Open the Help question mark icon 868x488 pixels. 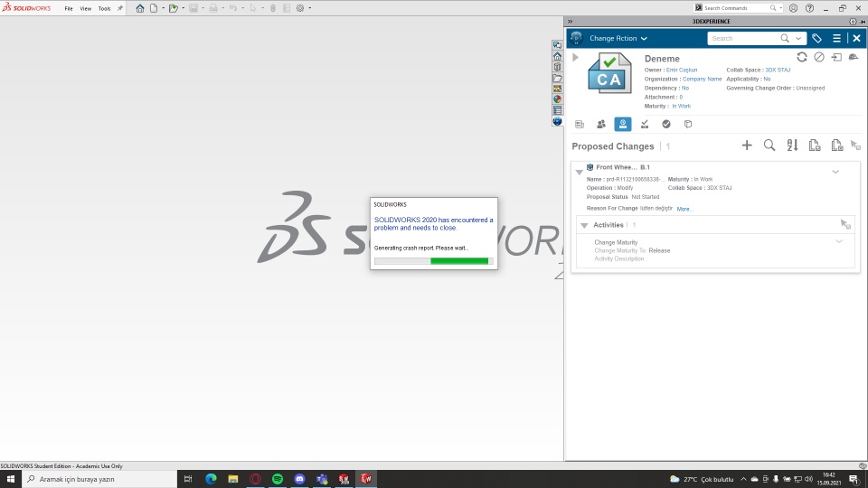(809, 8)
